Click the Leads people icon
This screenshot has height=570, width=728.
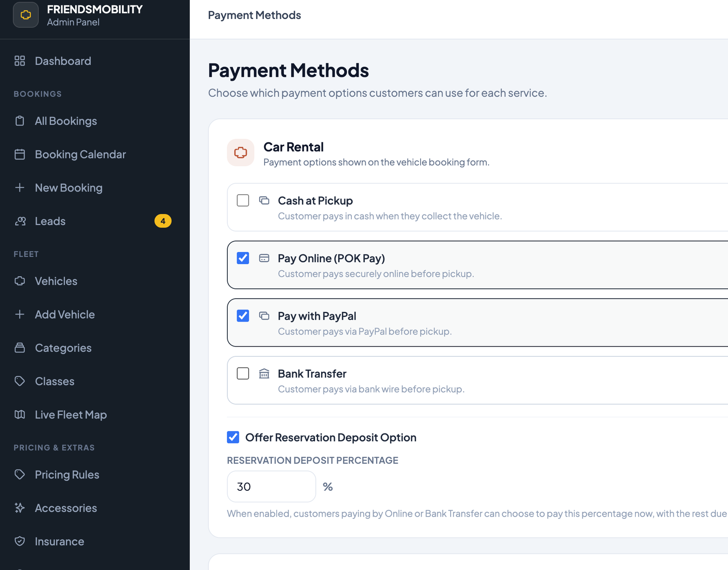20,221
